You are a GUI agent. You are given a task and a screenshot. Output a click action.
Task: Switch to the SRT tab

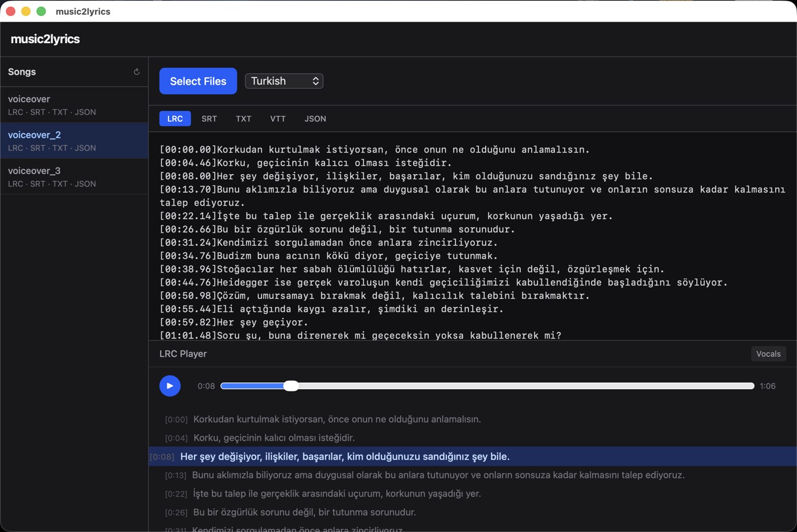[x=209, y=118]
